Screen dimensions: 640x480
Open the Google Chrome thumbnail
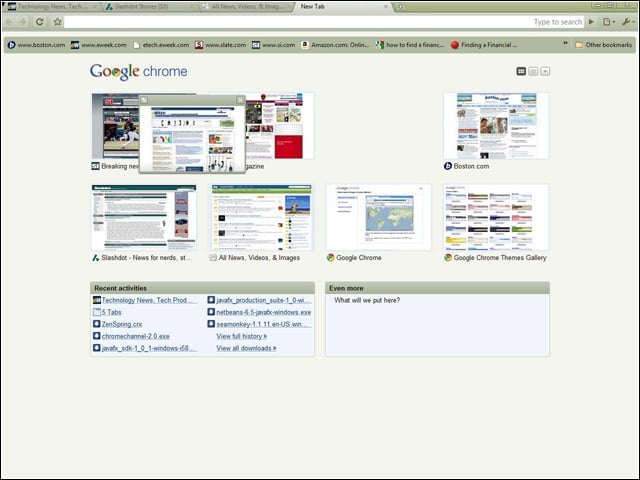click(x=378, y=217)
